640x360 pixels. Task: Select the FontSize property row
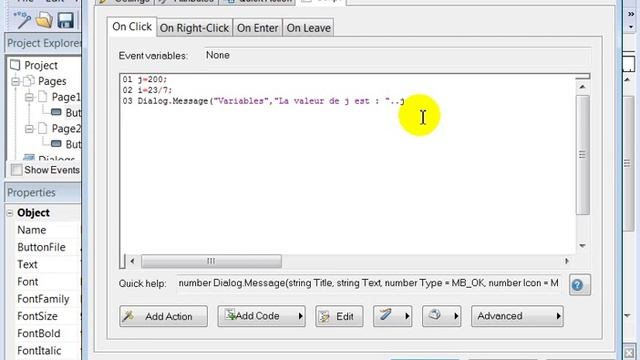coord(43,316)
